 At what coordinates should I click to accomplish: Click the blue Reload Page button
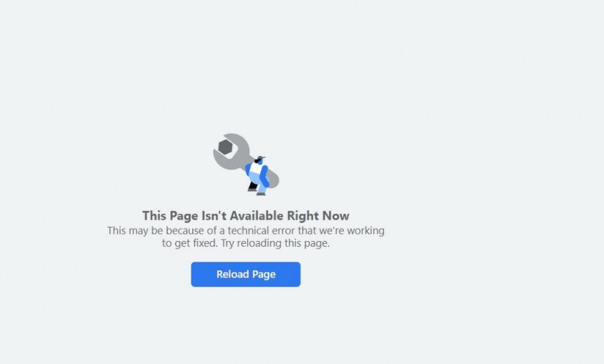[x=245, y=274]
